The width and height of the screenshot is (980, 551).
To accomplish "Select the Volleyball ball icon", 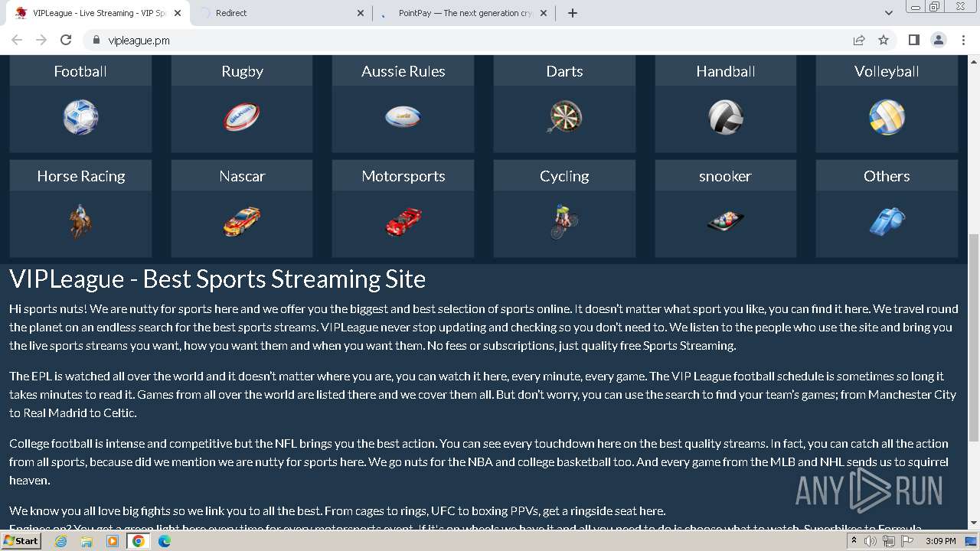I will (887, 118).
